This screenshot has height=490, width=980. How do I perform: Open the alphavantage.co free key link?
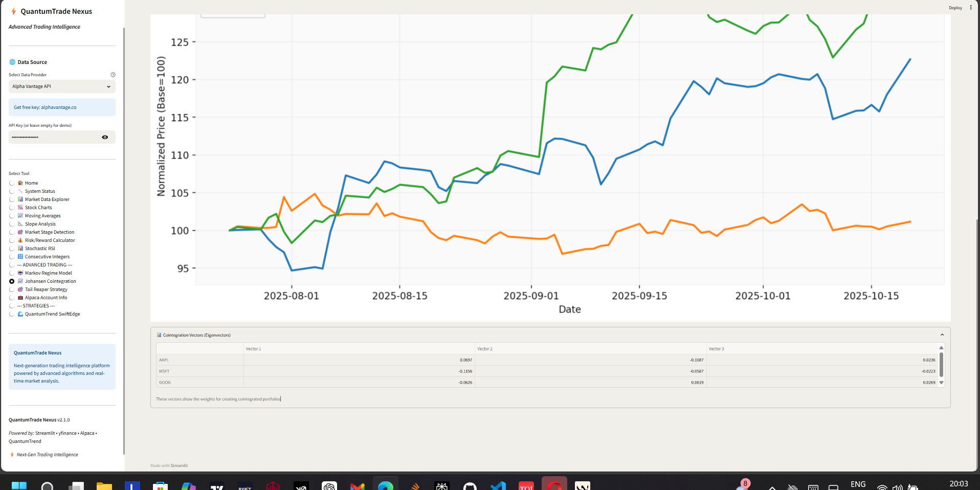pyautogui.click(x=58, y=107)
